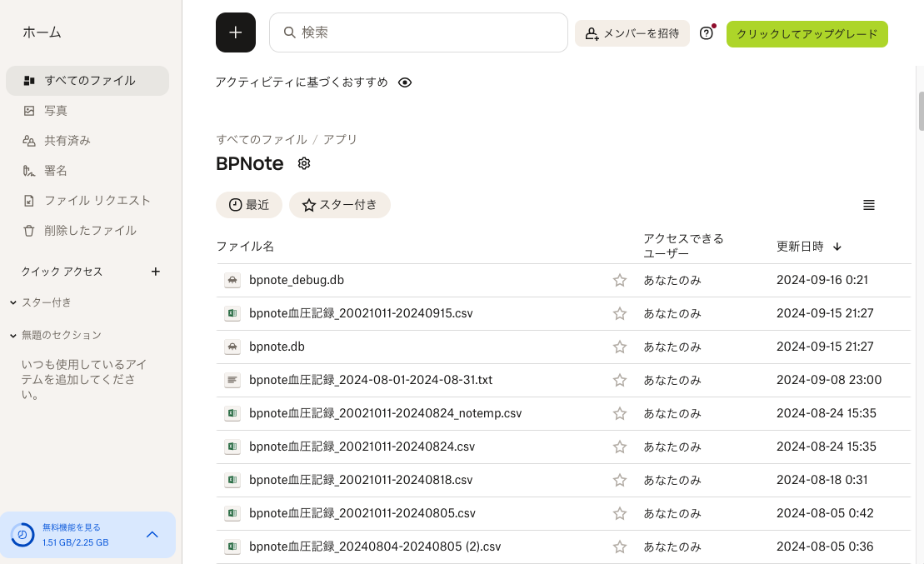Star bpnote_debug.db
Viewport: 924px width, 564px height.
(x=620, y=280)
